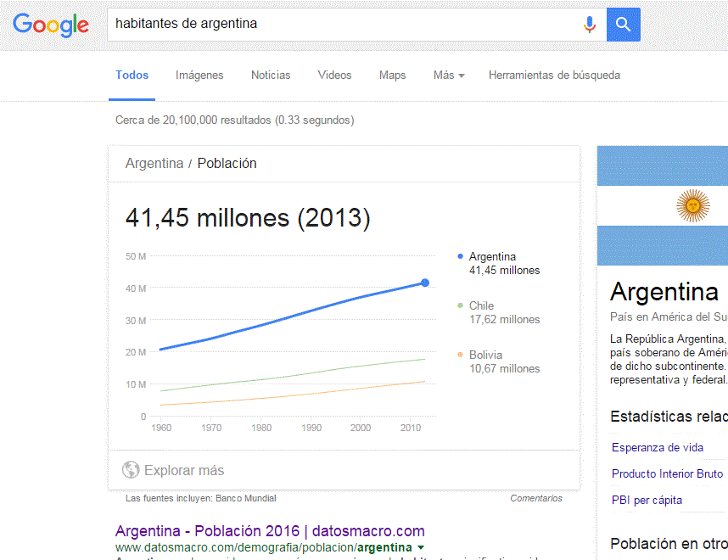Click the blue Argentina legend dot
Screen dimensions: 728x560
tap(460, 256)
